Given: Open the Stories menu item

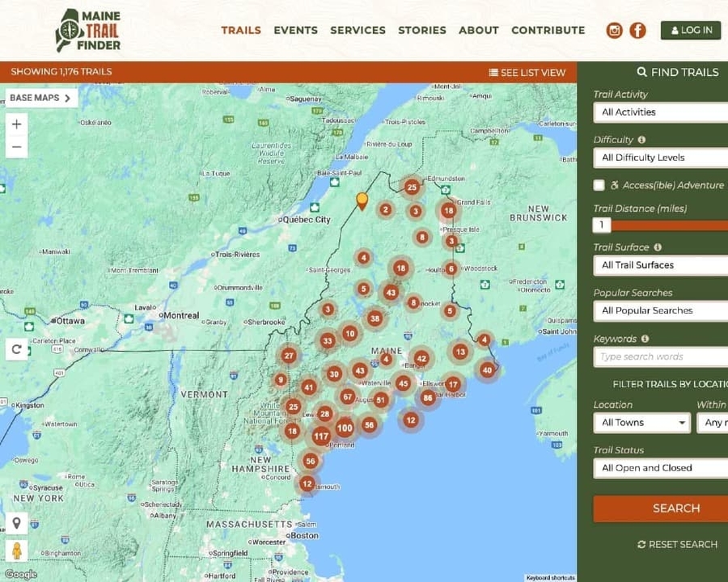Looking at the screenshot, I should (x=421, y=30).
